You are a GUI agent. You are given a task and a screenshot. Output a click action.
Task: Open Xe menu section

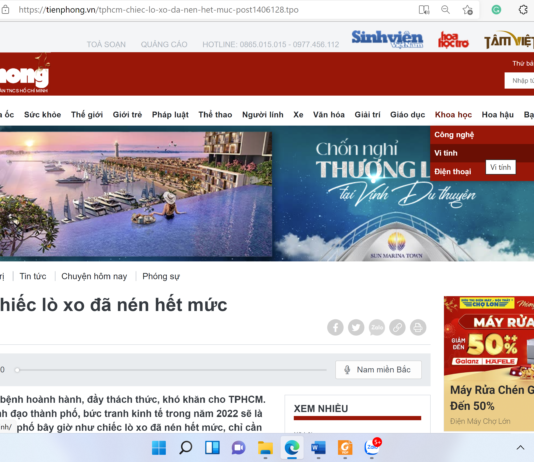(x=298, y=115)
